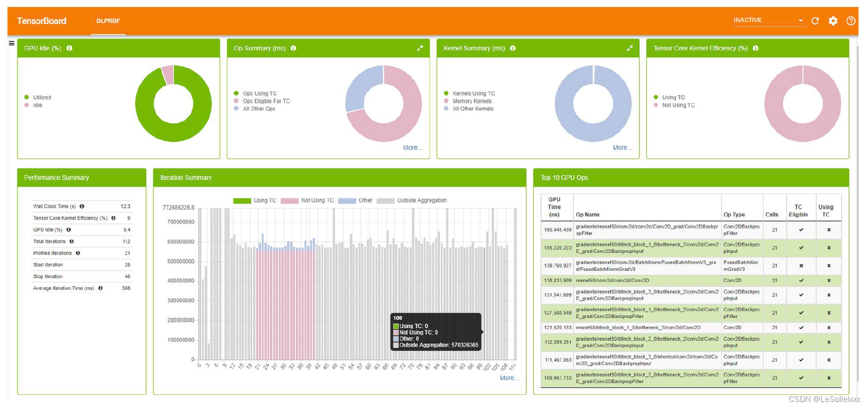This screenshot has height=407, width=868.
Task: Click the refresh icon in header
Action: click(815, 21)
